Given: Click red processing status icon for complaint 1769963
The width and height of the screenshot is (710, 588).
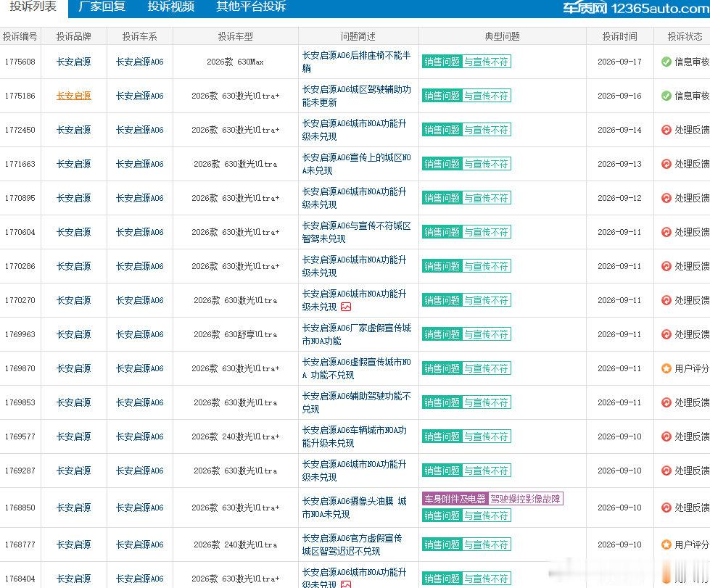Looking at the screenshot, I should pos(666,334).
